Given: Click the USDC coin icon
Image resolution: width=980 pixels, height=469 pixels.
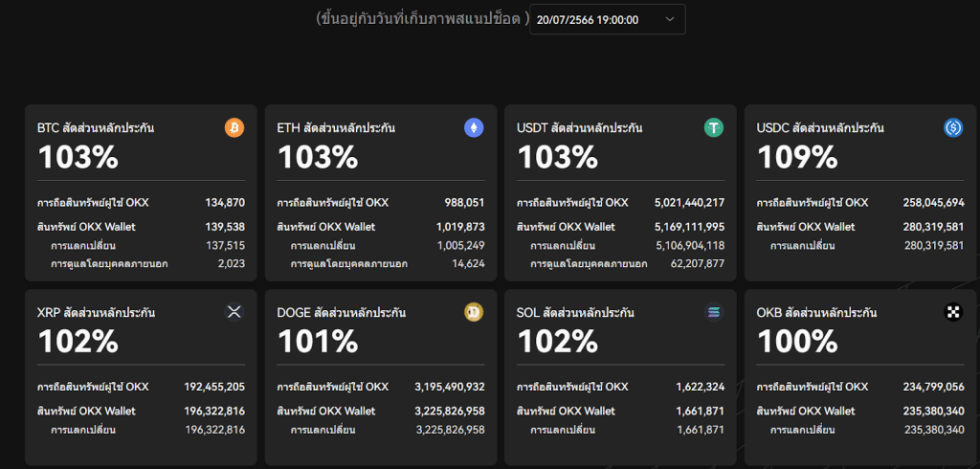Looking at the screenshot, I should (x=953, y=127).
